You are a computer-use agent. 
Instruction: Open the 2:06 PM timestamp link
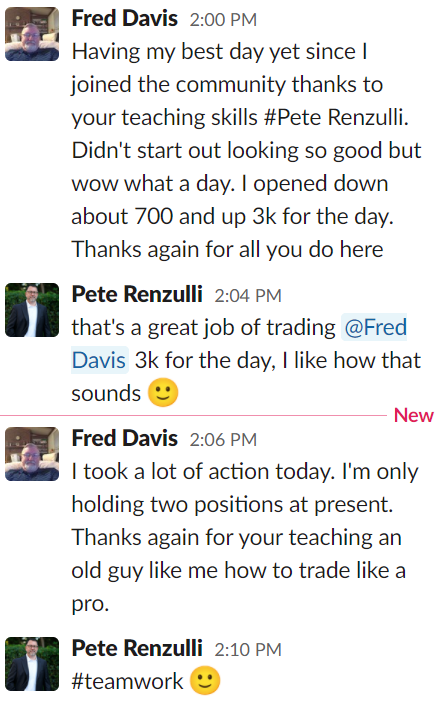223,440
